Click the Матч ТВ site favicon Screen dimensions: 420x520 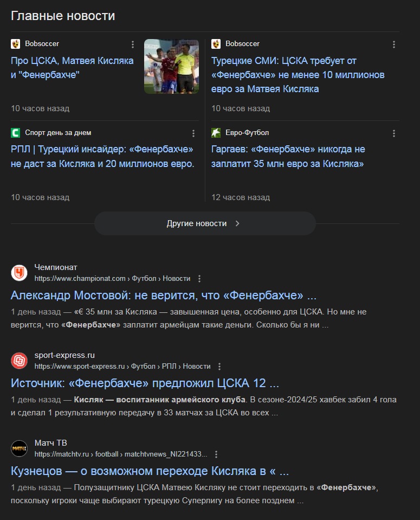19,449
